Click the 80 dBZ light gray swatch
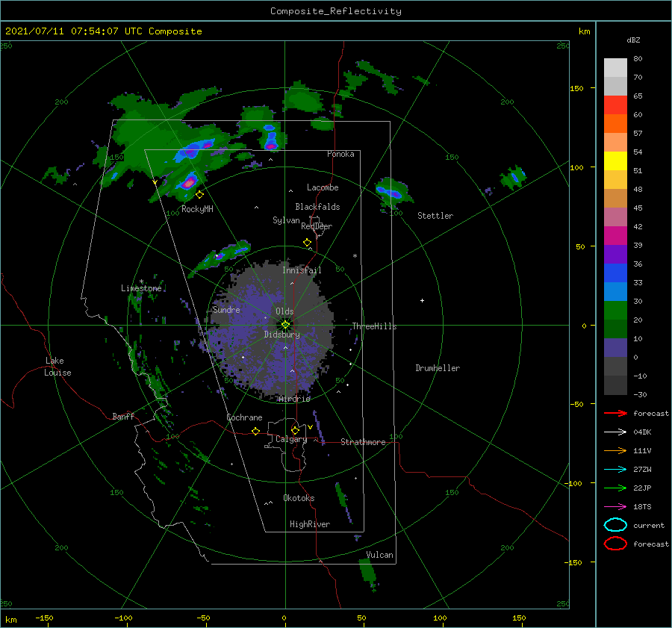 click(x=615, y=67)
